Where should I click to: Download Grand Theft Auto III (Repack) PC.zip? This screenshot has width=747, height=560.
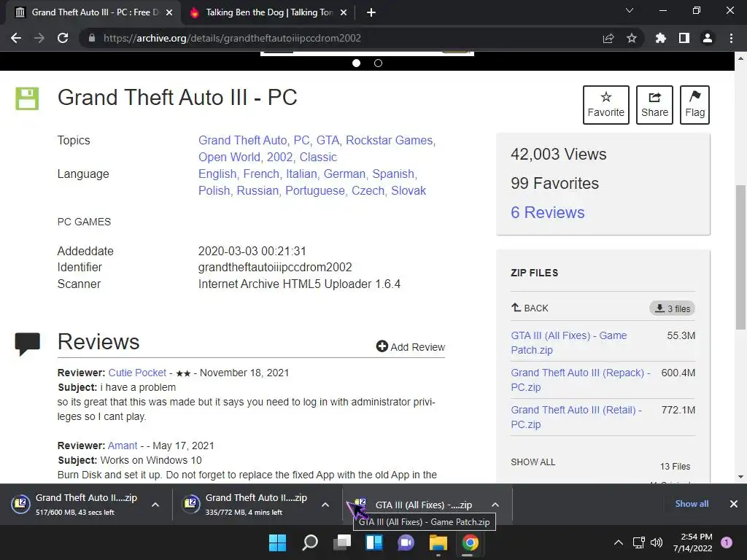580,380
